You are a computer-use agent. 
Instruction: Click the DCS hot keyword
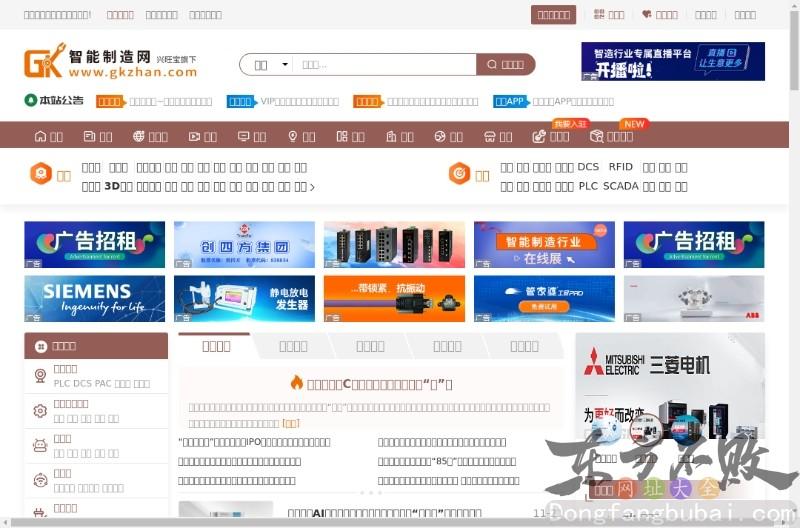click(588, 167)
